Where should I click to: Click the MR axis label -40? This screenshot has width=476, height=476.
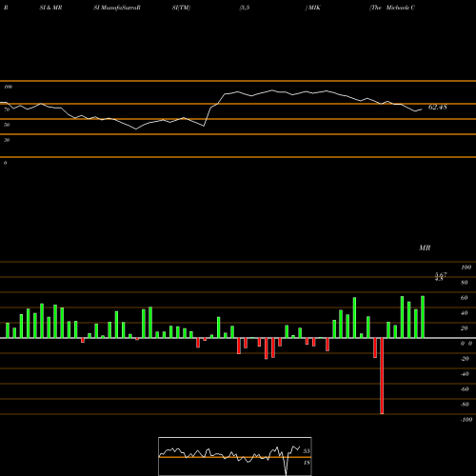click(465, 374)
